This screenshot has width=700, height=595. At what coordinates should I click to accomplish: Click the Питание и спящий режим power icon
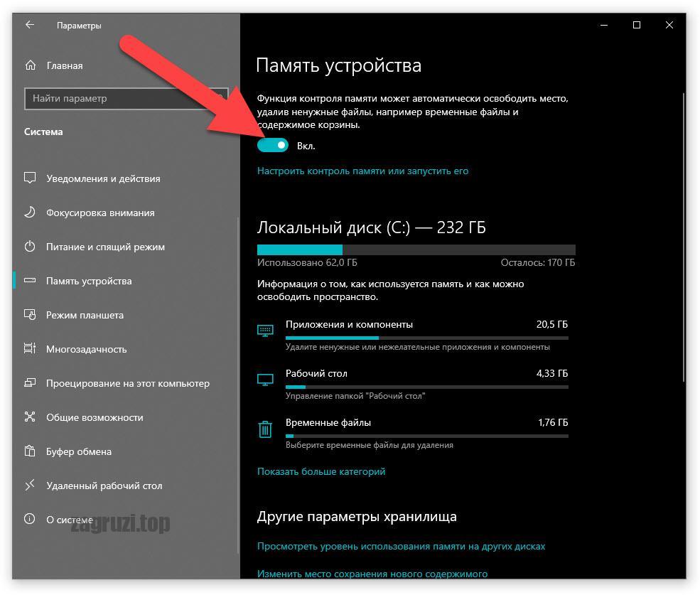coord(29,247)
